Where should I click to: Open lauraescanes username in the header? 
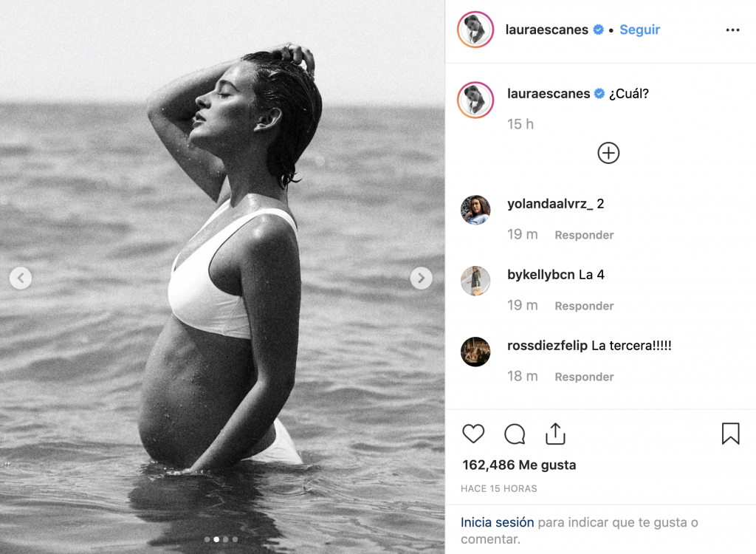(x=546, y=30)
